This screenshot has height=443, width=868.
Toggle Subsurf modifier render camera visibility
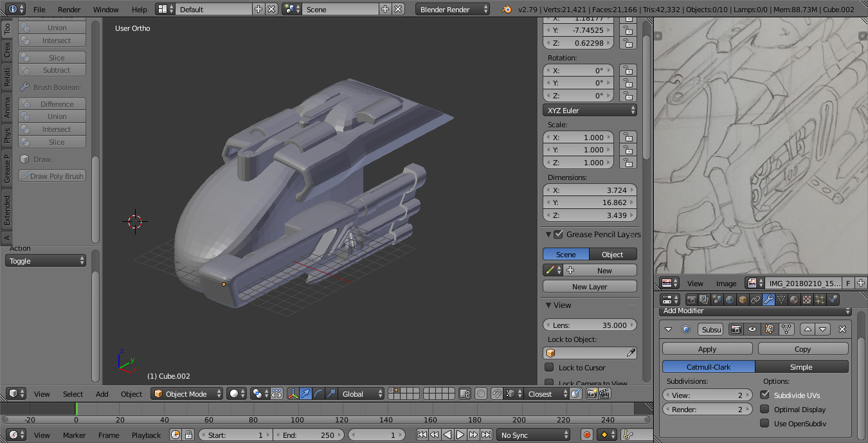(x=736, y=329)
